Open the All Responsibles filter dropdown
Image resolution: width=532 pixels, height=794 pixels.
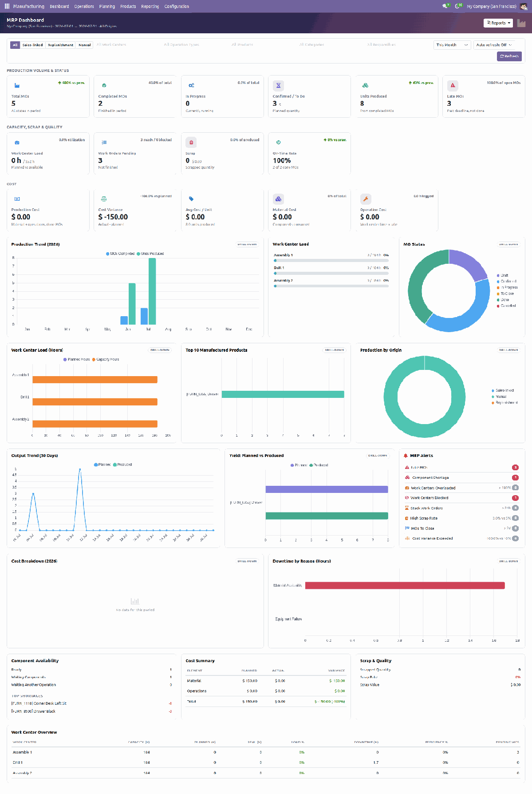coord(398,45)
